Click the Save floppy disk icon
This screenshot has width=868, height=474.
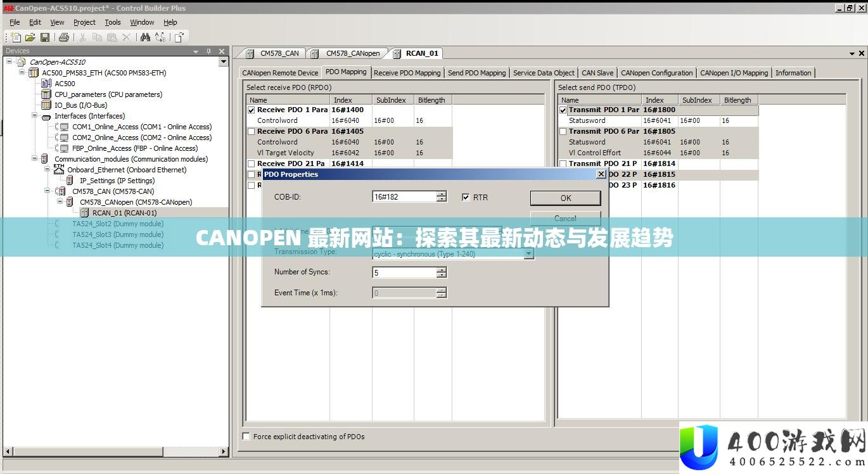tap(45, 37)
